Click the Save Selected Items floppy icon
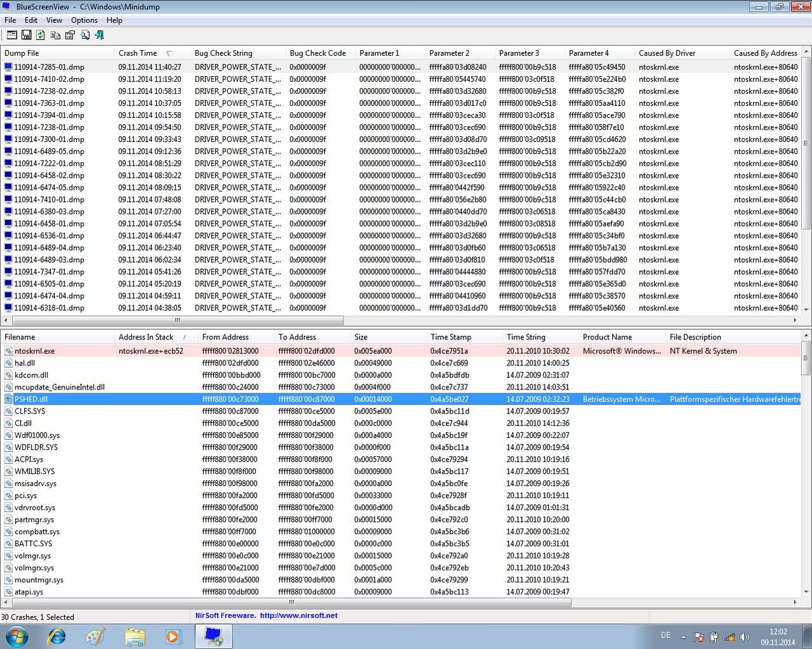 point(26,36)
